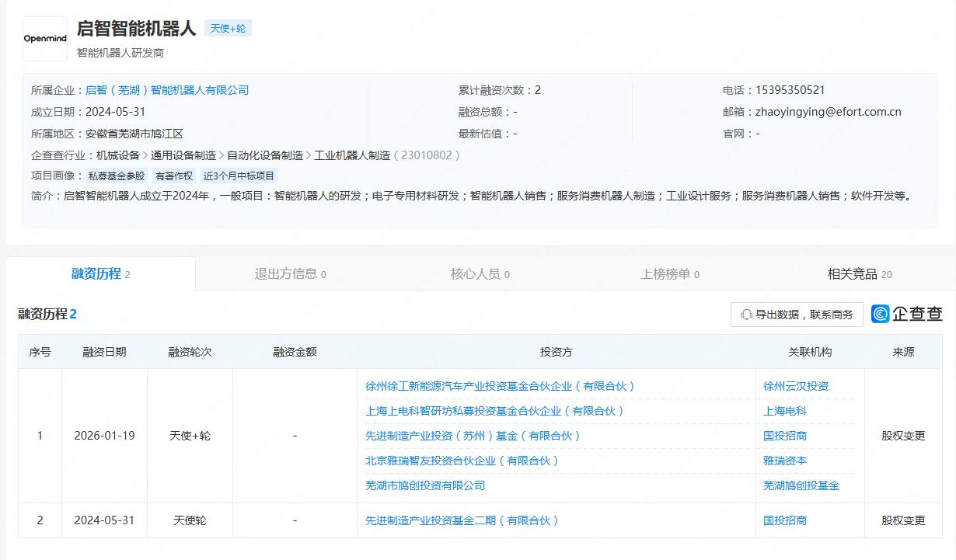Click the 私募基金参股 project tag

pos(117,176)
